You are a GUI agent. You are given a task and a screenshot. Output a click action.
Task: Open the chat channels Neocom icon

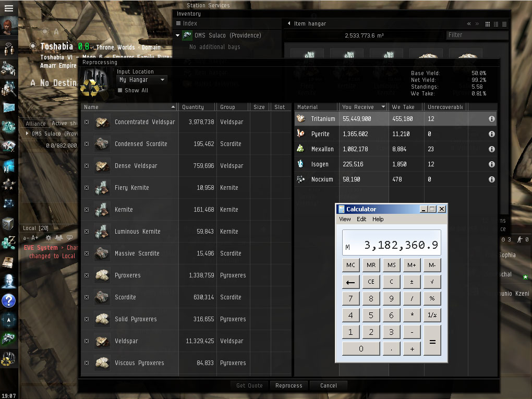coord(9,49)
